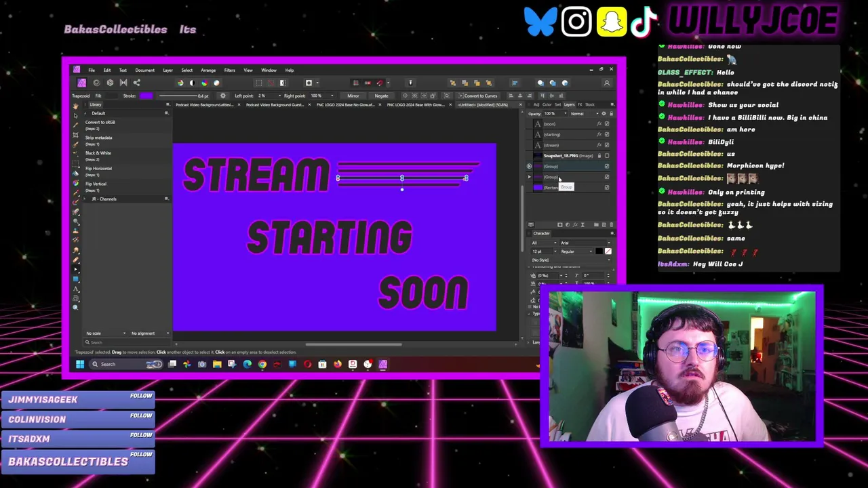The width and height of the screenshot is (868, 488).
Task: Click the Negate button
Action: coord(381,96)
